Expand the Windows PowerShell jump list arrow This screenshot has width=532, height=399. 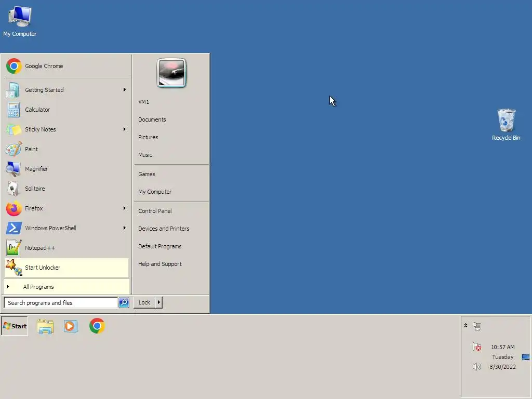125,228
